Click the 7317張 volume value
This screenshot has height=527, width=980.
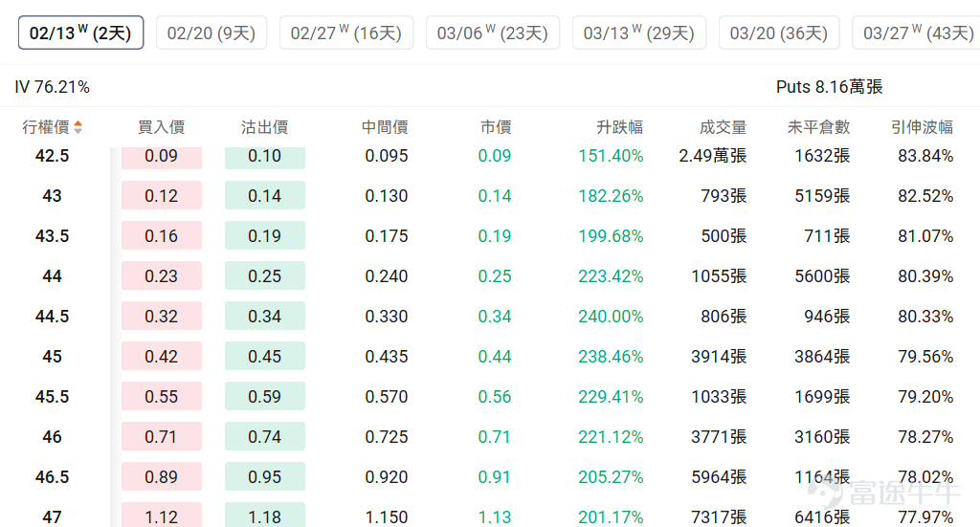pyautogui.click(x=719, y=516)
